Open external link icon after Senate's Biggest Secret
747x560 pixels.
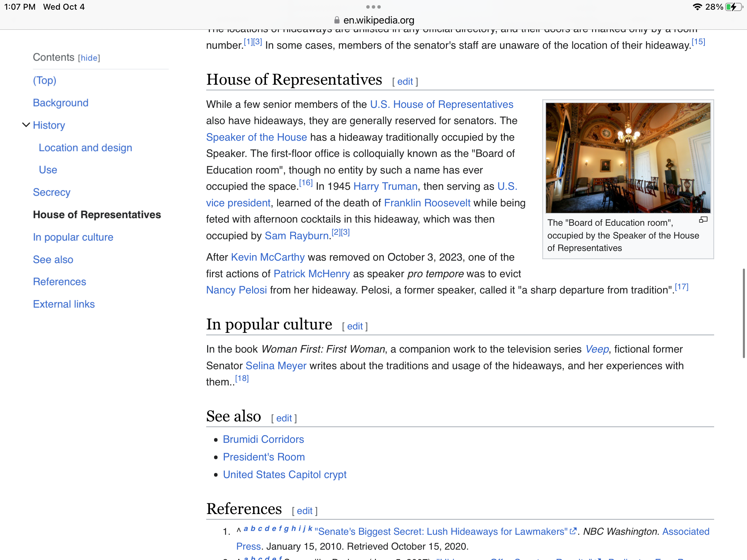tap(573, 531)
